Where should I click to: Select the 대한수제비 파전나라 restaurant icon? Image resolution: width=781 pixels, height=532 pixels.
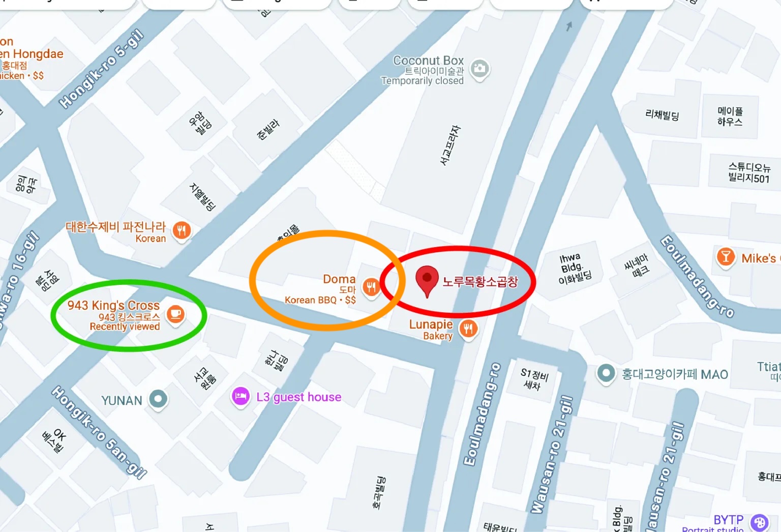pos(182,231)
